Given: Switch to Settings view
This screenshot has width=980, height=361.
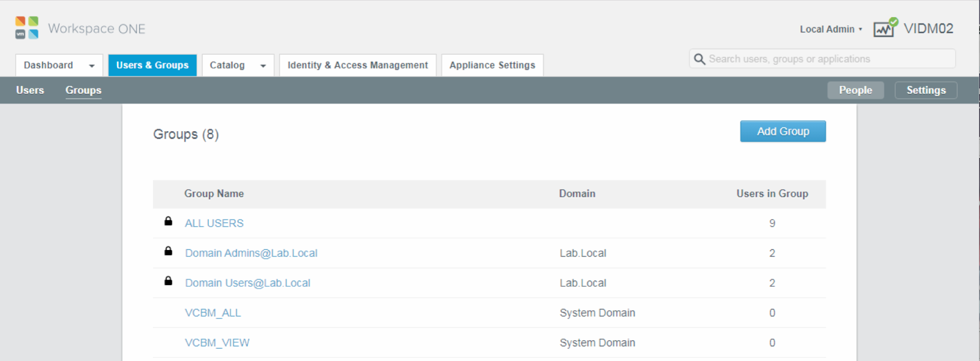Looking at the screenshot, I should [x=925, y=90].
